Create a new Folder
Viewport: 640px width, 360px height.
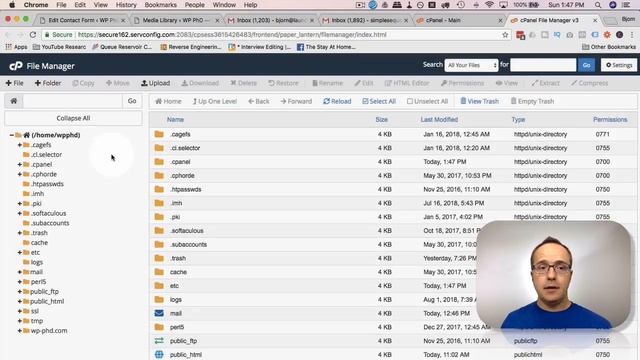click(x=48, y=83)
